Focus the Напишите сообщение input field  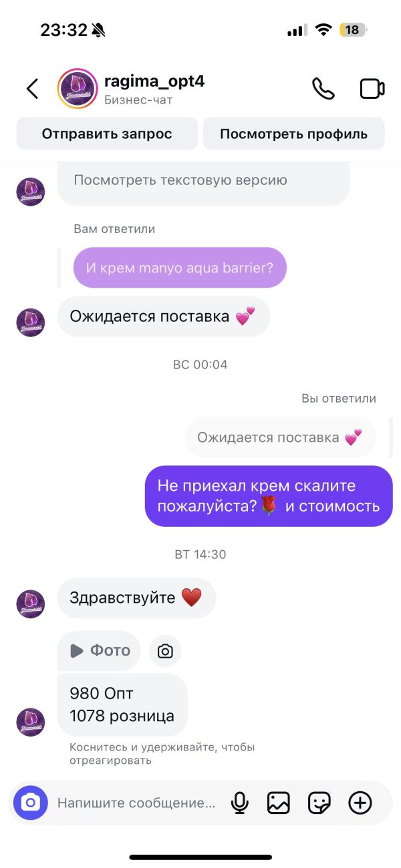(x=136, y=803)
